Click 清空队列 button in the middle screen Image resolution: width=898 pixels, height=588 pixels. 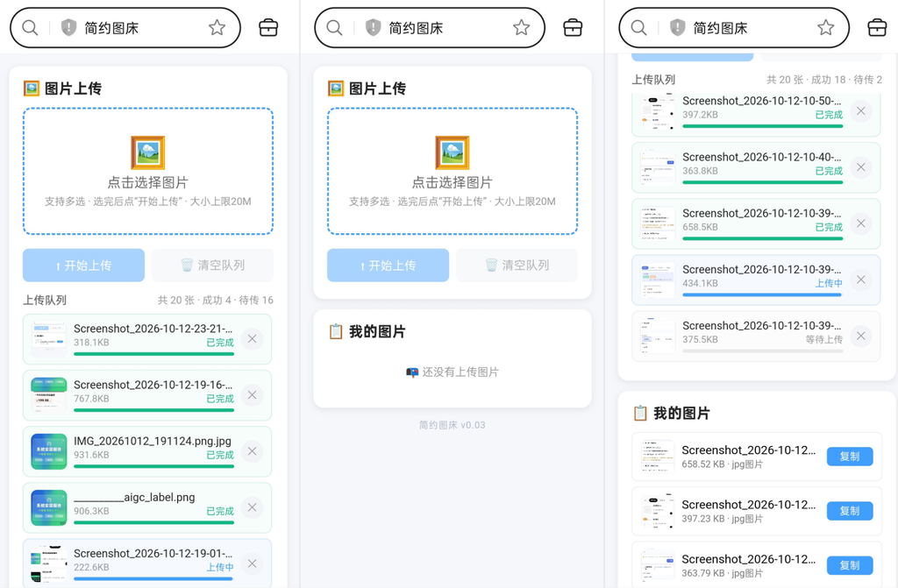point(517,266)
